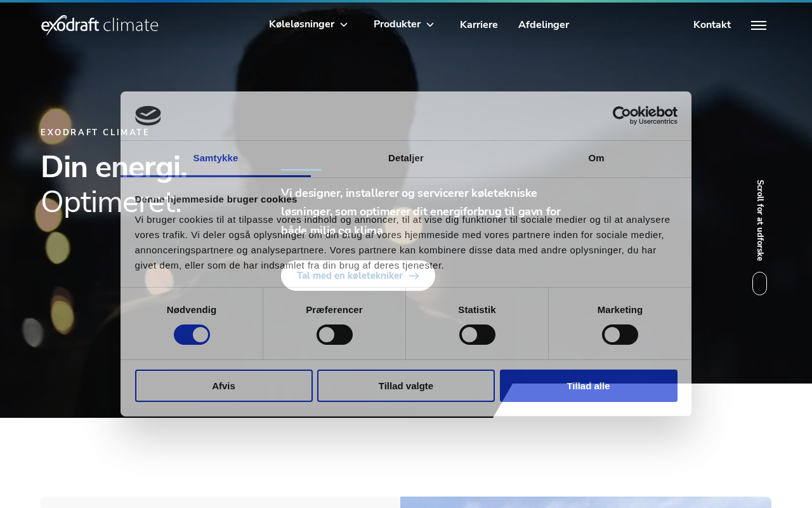The width and height of the screenshot is (812, 508).
Task: Open the Afdelinger page
Action: coord(544,25)
